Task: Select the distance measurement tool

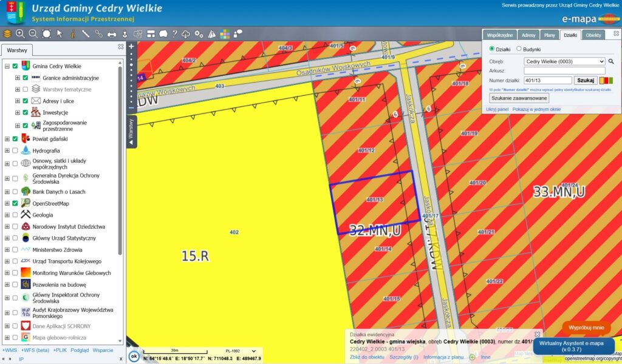Action: point(86,35)
